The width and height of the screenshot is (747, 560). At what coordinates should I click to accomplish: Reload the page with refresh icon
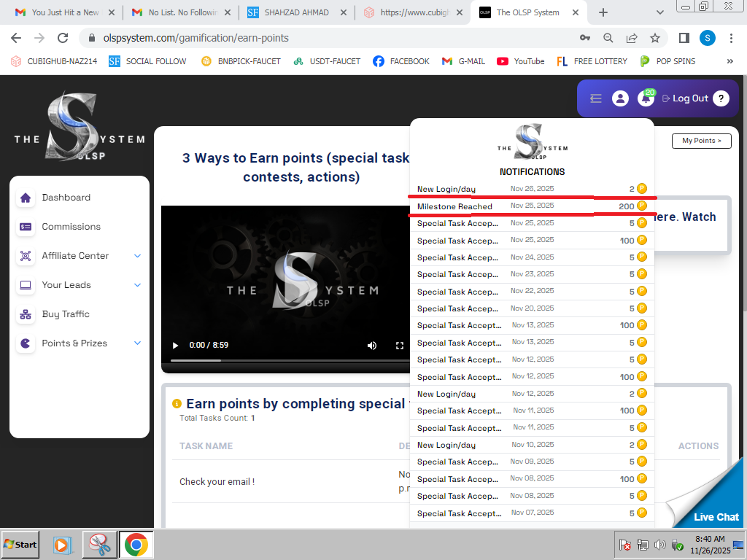tap(63, 38)
